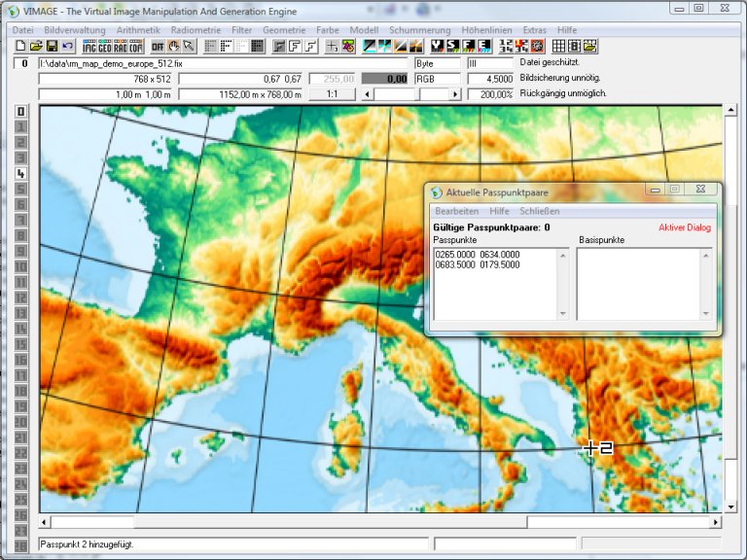Click the Open file folder icon
This screenshot has width=747, height=560.
coord(36,46)
